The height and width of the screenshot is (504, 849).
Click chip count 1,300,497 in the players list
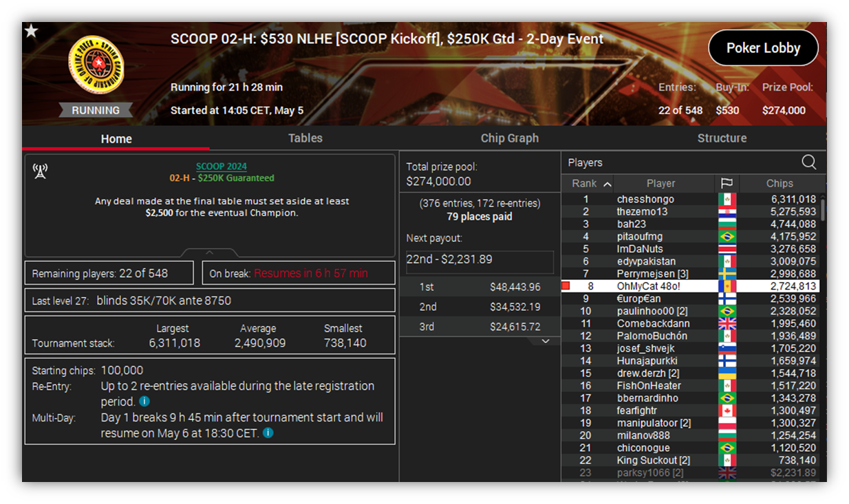[x=793, y=410]
